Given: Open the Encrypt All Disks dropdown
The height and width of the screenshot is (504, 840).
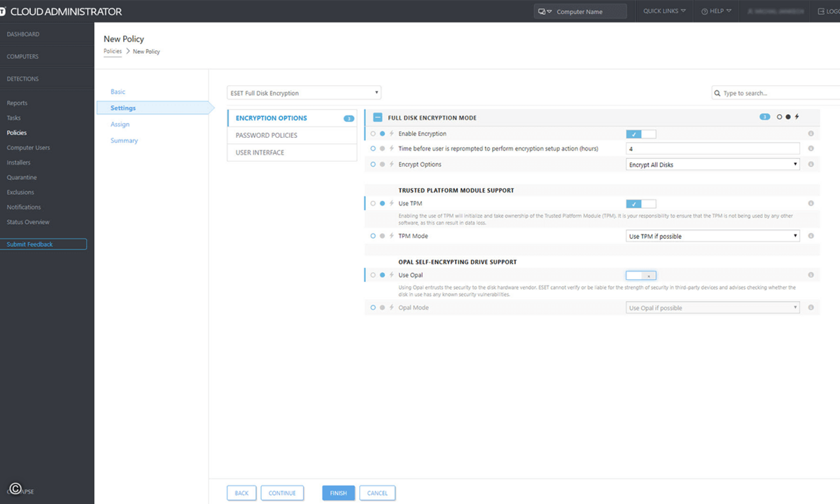Looking at the screenshot, I should (713, 164).
